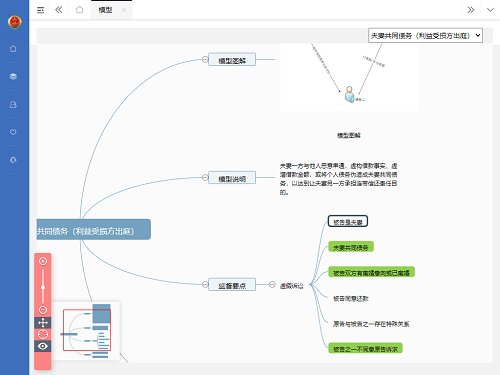Click the minimap thumbnail preview

[x=86, y=331]
